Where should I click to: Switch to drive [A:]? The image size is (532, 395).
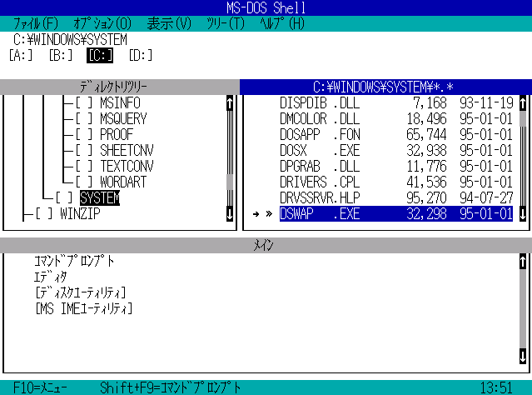(x=21, y=55)
